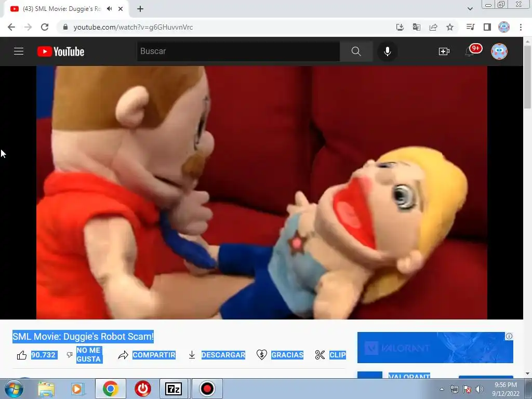Click the Action Center flag icon

click(467, 389)
